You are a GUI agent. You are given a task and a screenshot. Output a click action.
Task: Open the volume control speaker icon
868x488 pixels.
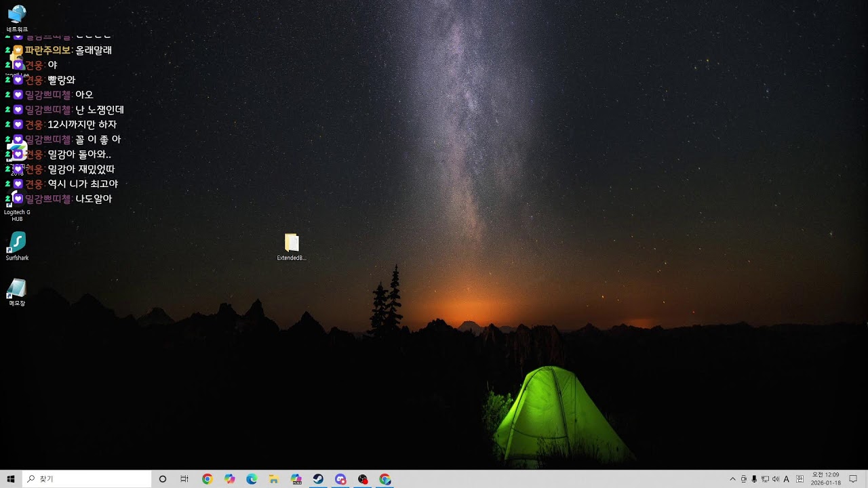point(776,479)
